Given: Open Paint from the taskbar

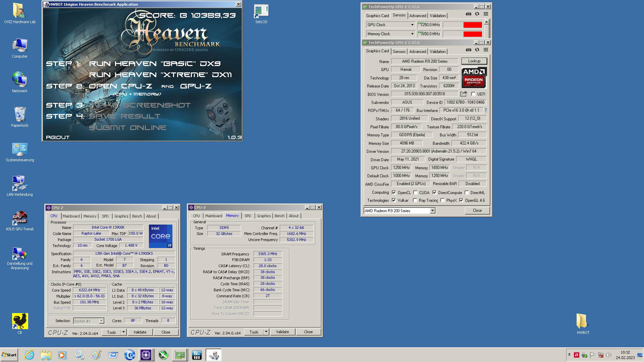Looking at the screenshot, I should pyautogui.click(x=96, y=355).
